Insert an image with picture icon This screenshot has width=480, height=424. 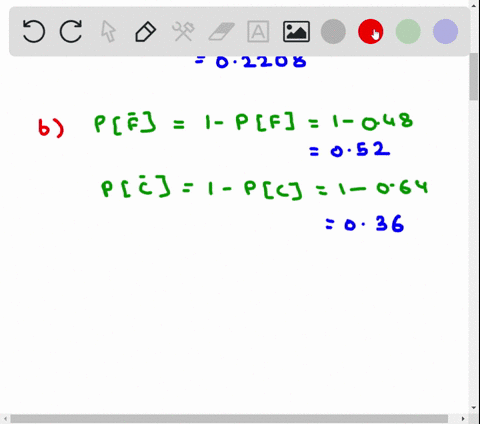click(296, 32)
